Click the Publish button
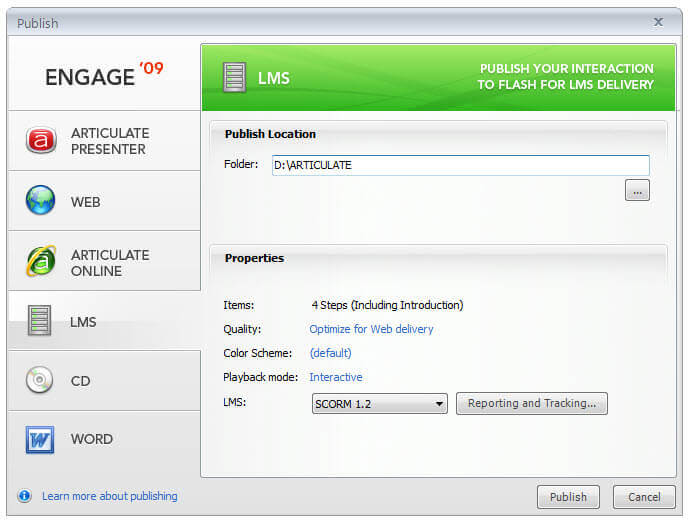The height and width of the screenshot is (521, 689). (568, 497)
